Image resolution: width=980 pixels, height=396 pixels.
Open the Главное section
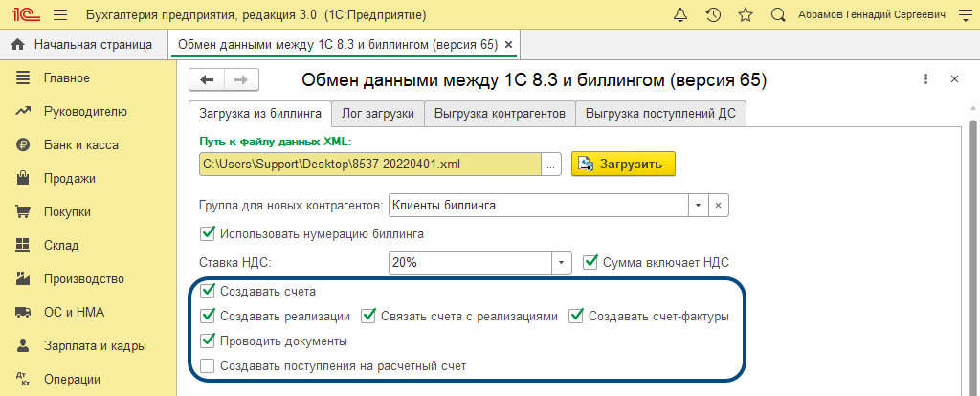pos(67,78)
